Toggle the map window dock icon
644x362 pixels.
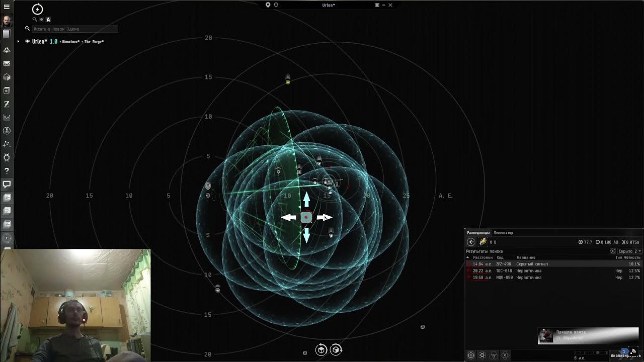pyautogui.click(x=377, y=5)
